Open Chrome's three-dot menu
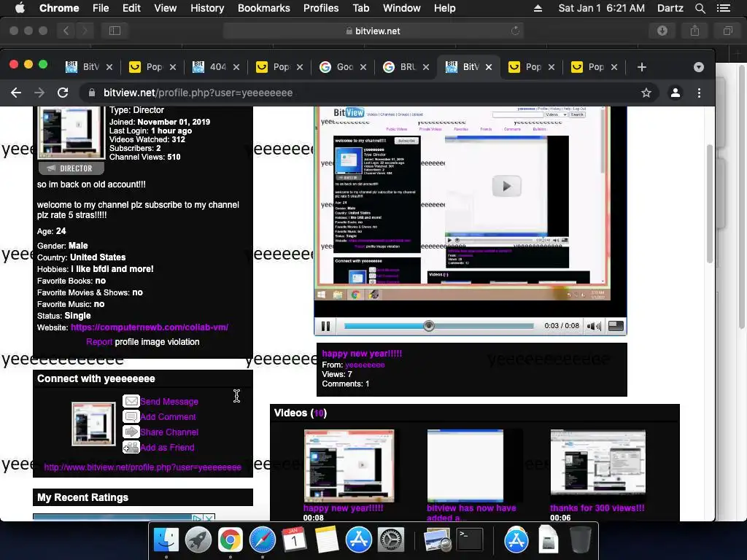The image size is (747, 560). [x=699, y=93]
